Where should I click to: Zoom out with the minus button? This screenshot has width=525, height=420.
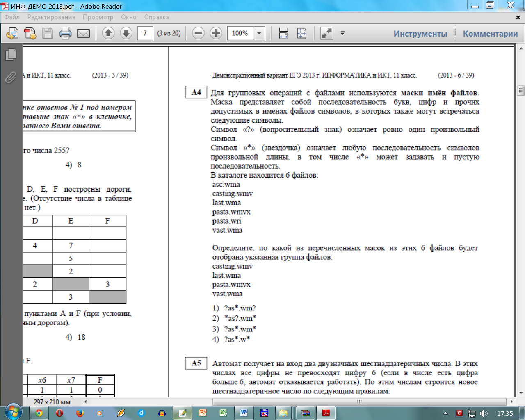(x=198, y=33)
